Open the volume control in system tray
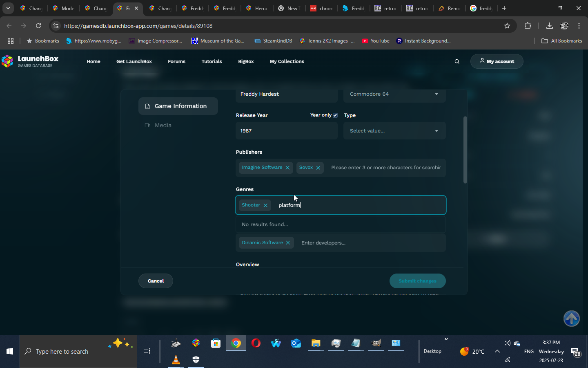 507,343
